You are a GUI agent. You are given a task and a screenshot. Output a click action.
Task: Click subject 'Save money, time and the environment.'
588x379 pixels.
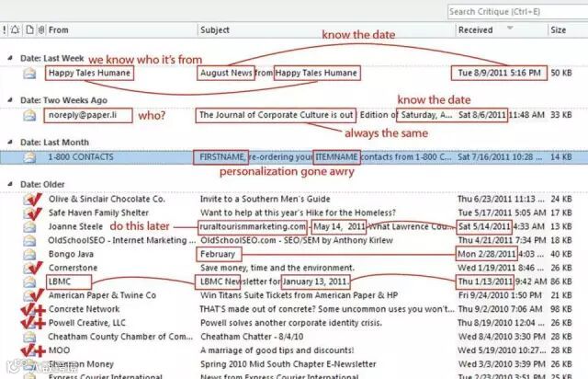[x=277, y=268]
